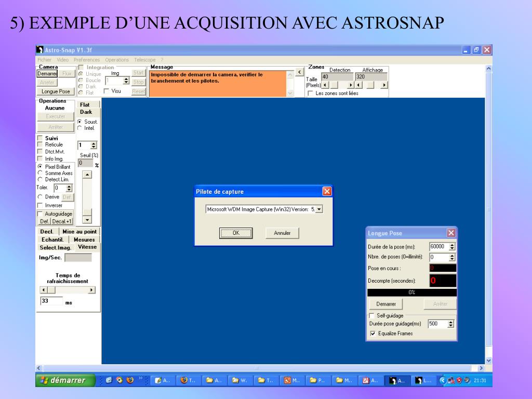The image size is (532, 399).
Task: Click Demarrer in the Camera panel
Action: (x=47, y=74)
